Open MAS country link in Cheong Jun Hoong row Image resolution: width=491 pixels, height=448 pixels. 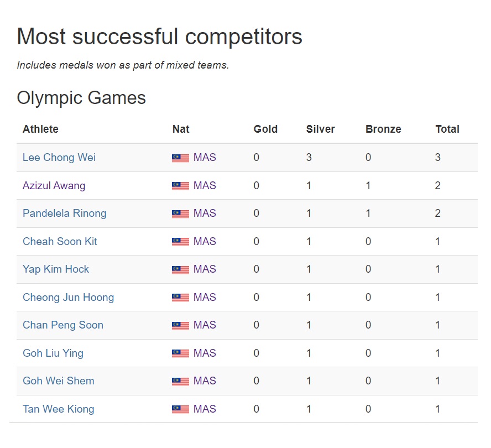tap(205, 297)
